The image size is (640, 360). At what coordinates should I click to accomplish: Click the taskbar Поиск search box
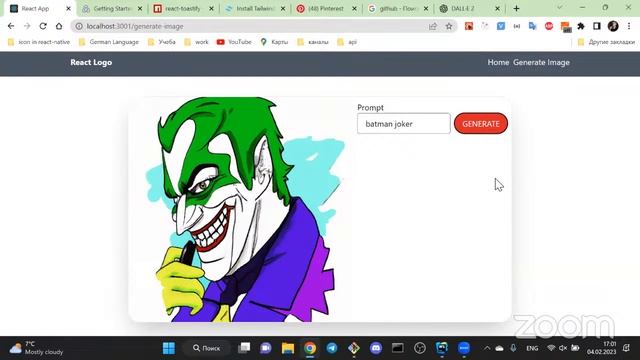[x=207, y=348]
